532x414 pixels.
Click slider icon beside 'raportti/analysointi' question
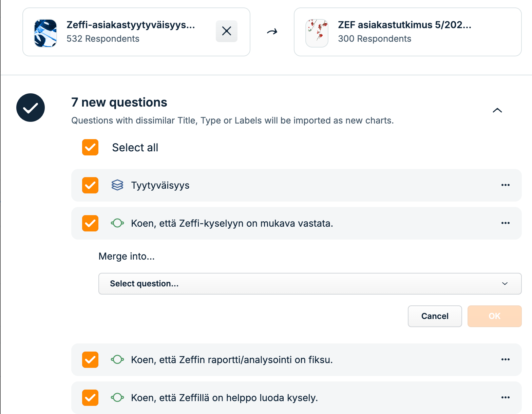[117, 359]
